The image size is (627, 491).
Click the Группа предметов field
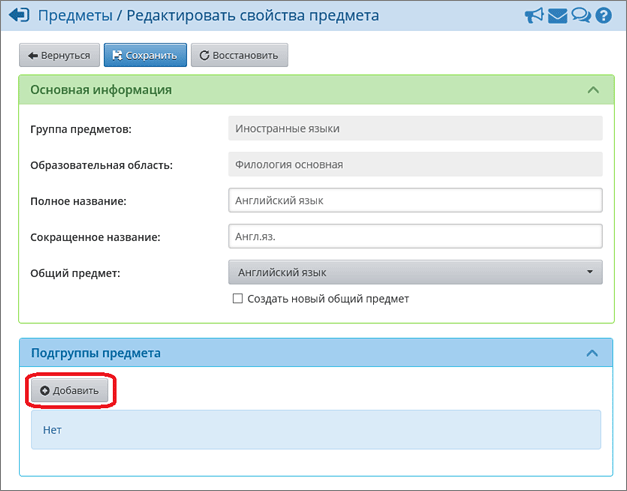click(415, 128)
